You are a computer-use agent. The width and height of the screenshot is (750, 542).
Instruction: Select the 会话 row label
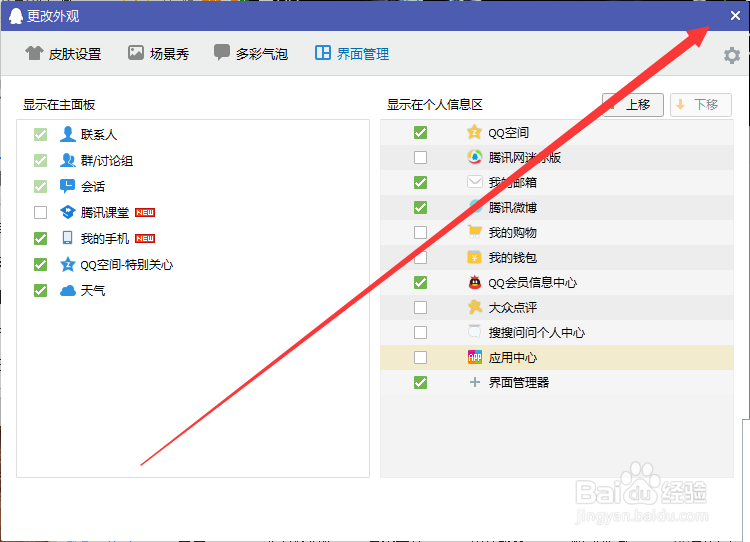pyautogui.click(x=93, y=187)
